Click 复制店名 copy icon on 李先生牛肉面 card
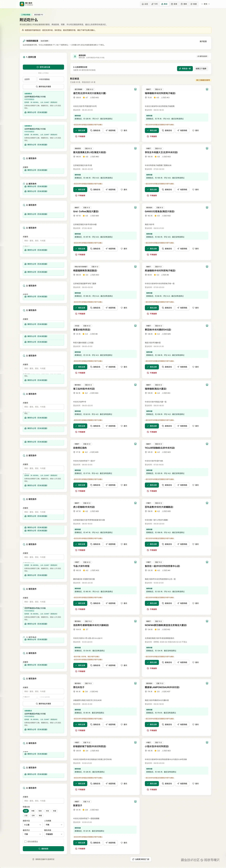The width and height of the screenshot is (226, 868). point(163,189)
